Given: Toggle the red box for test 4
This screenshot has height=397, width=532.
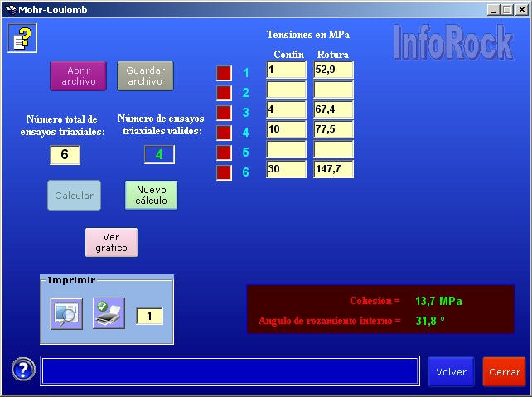Looking at the screenshot, I should (x=224, y=133).
